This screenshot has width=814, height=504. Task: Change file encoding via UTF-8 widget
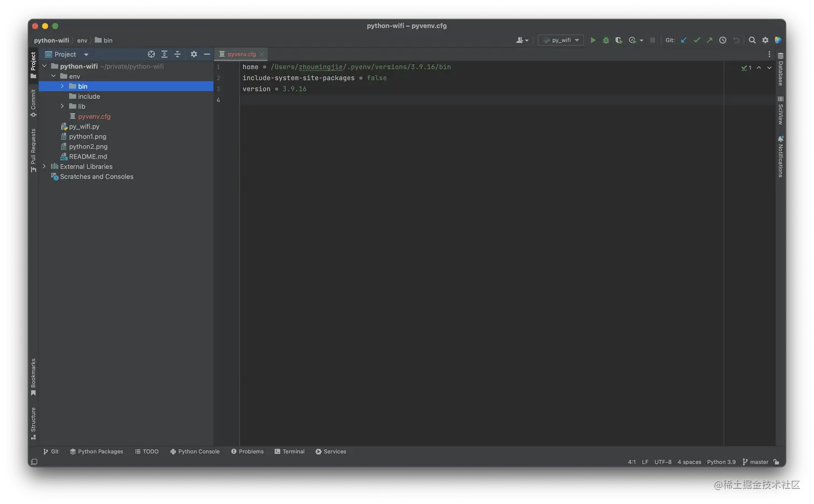pyautogui.click(x=663, y=462)
